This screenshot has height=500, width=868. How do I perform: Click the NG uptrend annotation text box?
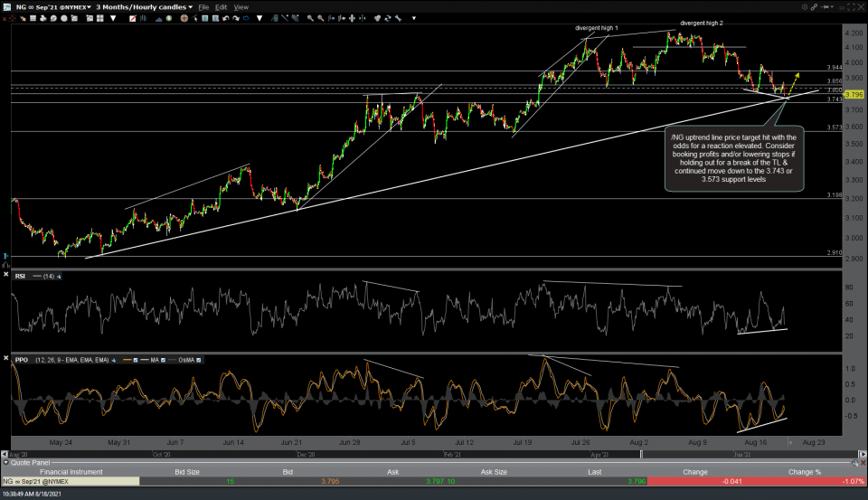(733, 158)
